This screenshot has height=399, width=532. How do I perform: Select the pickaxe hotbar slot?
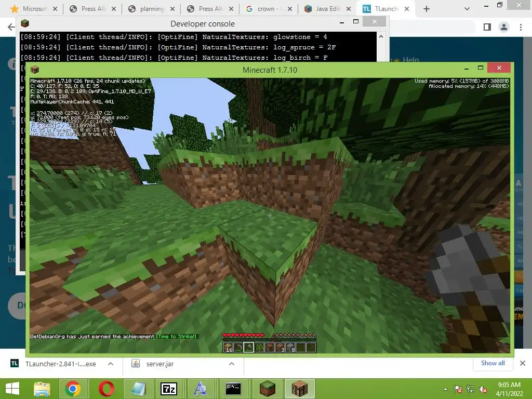[238, 348]
